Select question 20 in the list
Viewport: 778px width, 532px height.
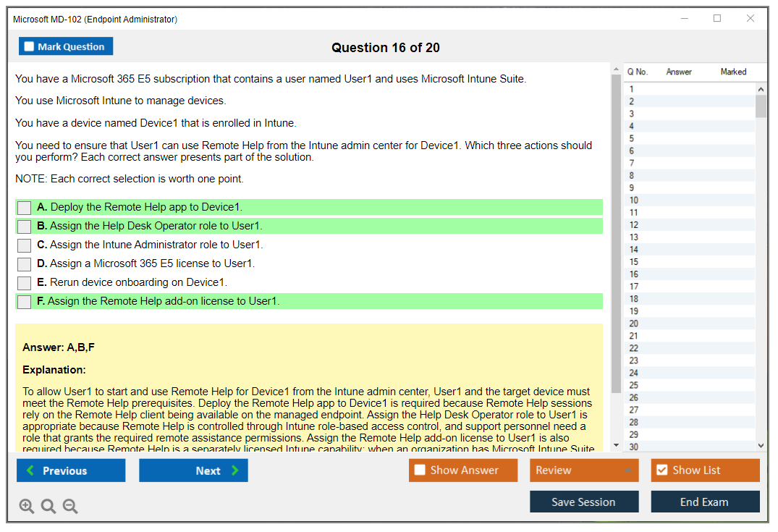click(x=690, y=324)
